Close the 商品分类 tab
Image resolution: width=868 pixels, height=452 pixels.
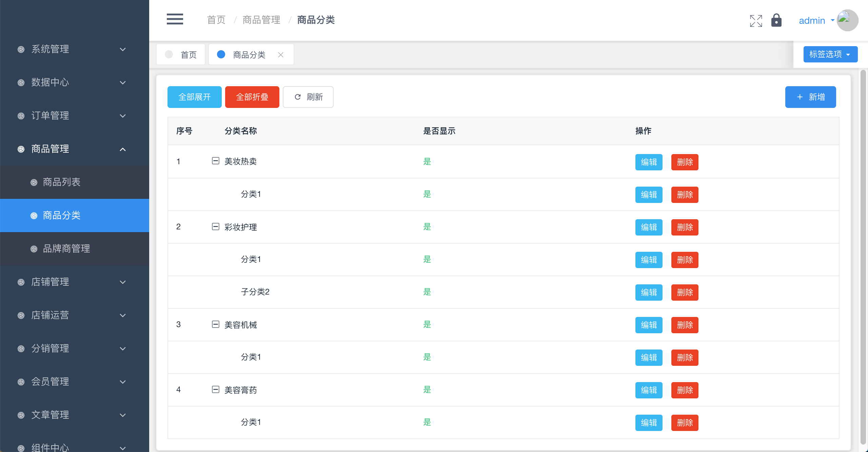tap(281, 55)
